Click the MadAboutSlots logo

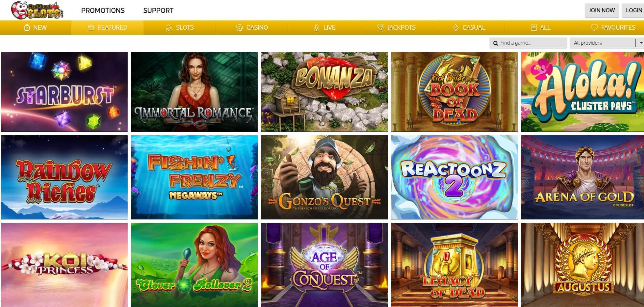tap(37, 10)
